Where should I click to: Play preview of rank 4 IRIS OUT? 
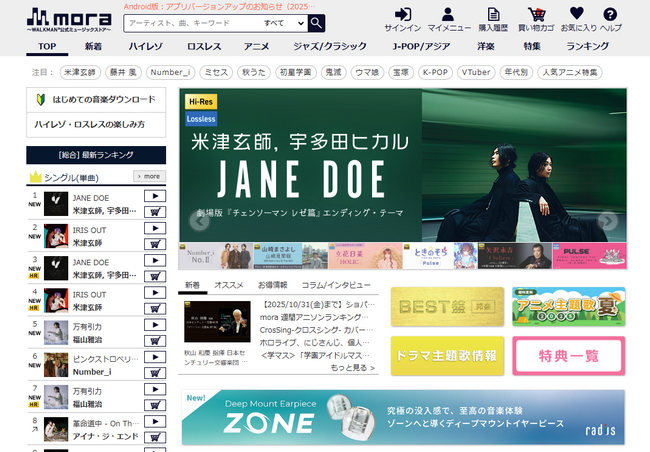coord(155,292)
